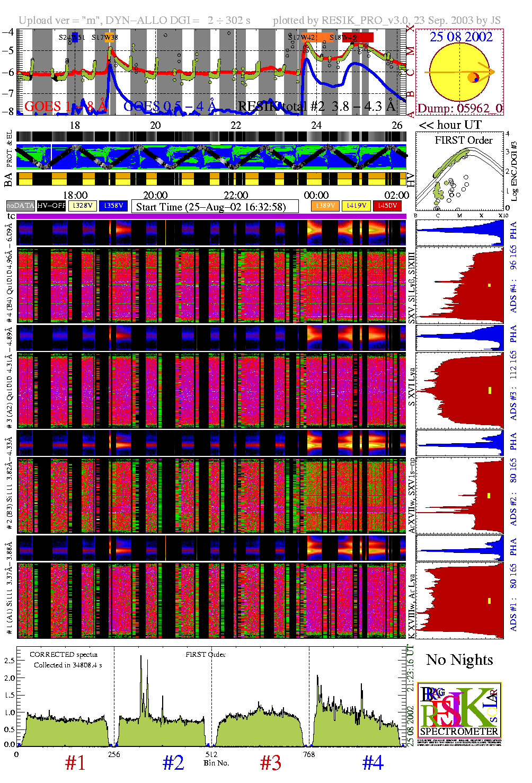Viewport: 532px width, 783px height.
Task: Click the Start Time text field
Action: (215, 207)
